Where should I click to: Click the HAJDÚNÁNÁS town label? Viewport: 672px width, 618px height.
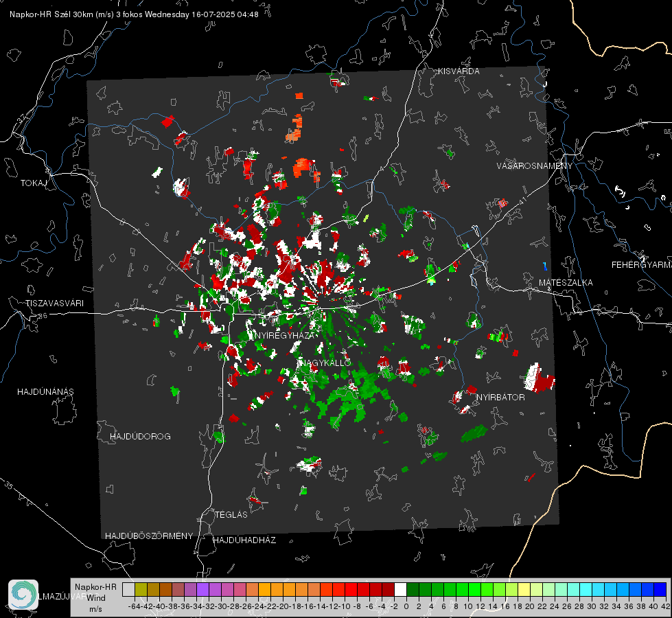click(x=45, y=391)
